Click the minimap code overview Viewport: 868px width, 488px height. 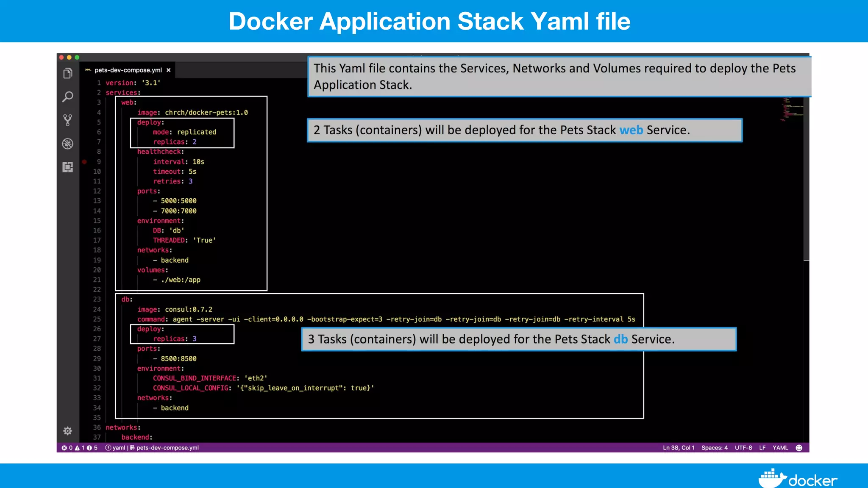[791, 109]
